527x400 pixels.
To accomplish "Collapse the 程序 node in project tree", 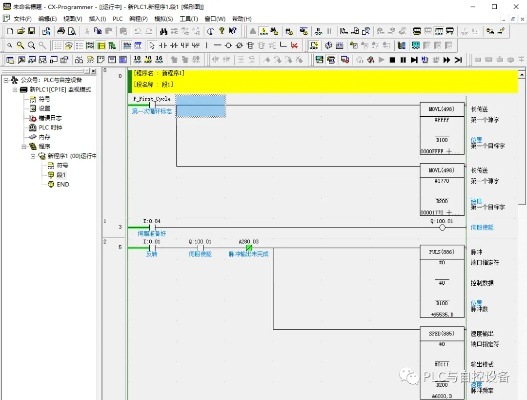I will (24, 146).
